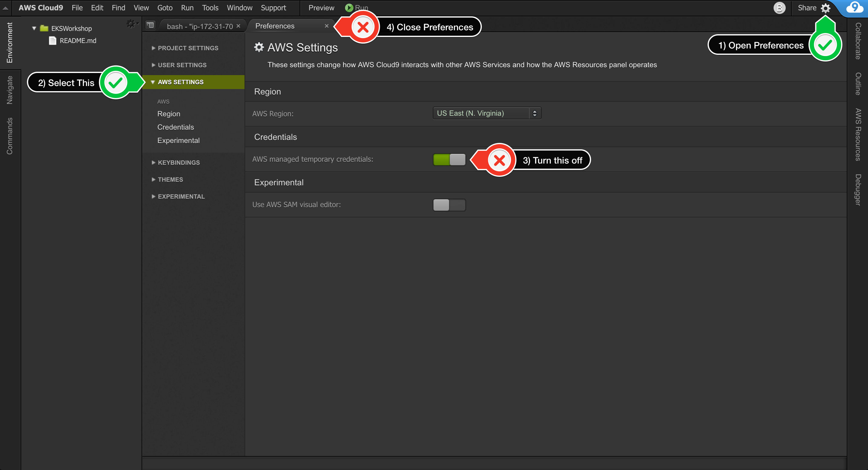Select the bash terminal tab

click(197, 25)
